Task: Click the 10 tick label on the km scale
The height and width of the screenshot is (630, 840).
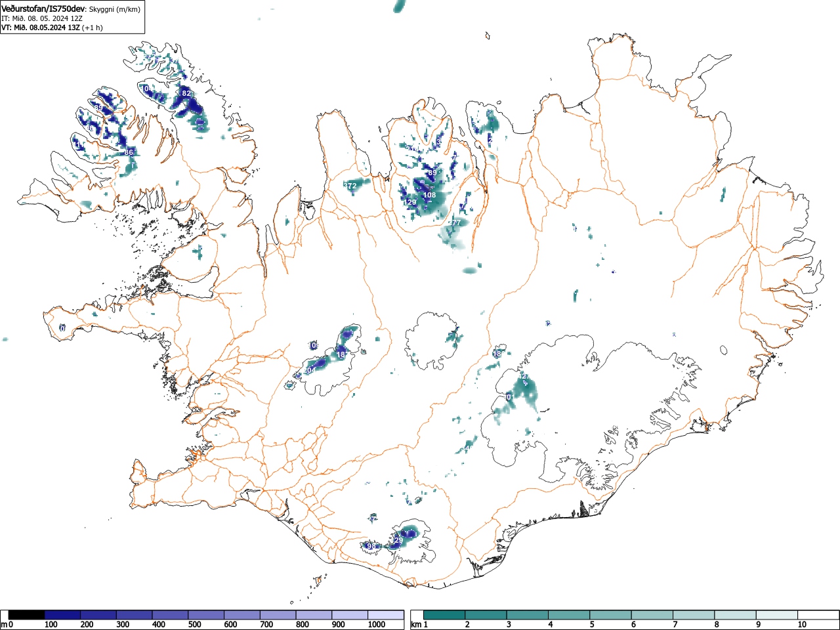Action: (x=802, y=625)
